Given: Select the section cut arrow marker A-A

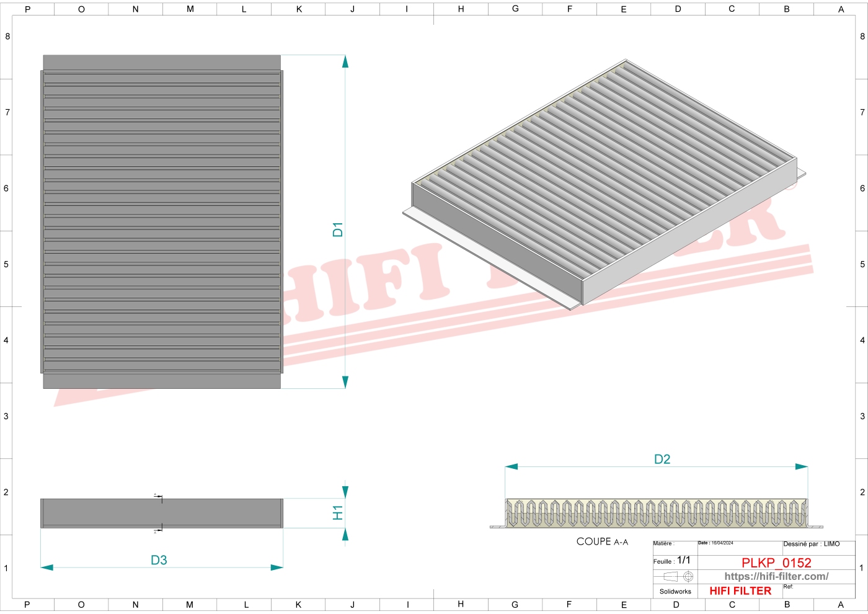Looking at the screenshot, I should [x=159, y=496].
